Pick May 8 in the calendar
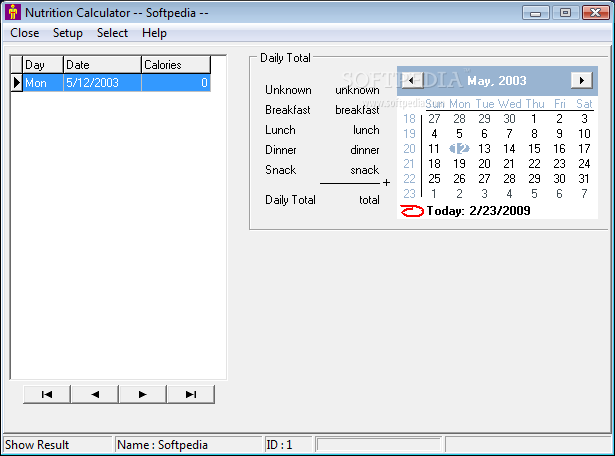Viewport: 615px width, 456px height. coord(534,134)
